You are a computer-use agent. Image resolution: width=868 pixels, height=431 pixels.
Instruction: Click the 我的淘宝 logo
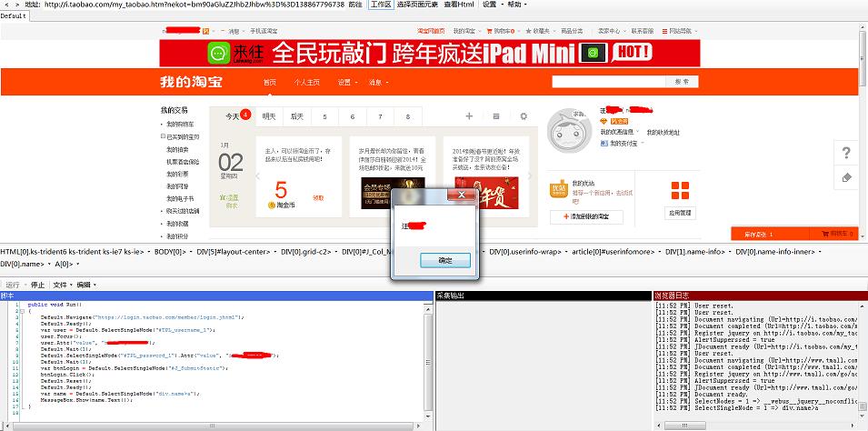pos(191,82)
